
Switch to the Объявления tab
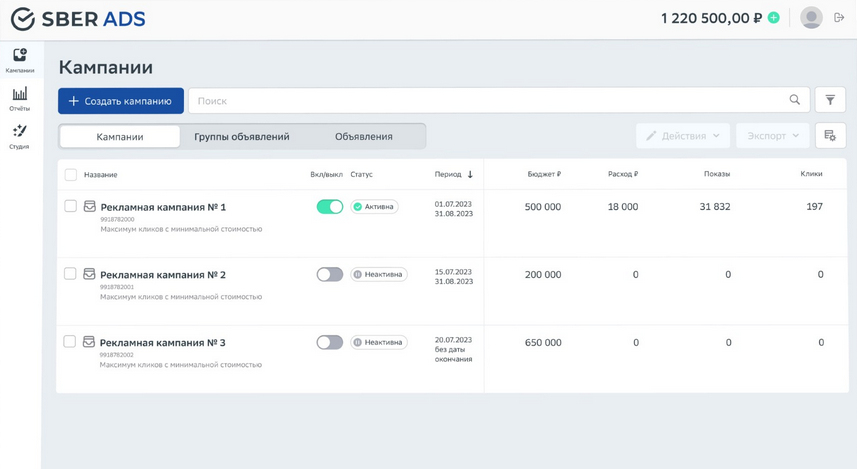[363, 137]
